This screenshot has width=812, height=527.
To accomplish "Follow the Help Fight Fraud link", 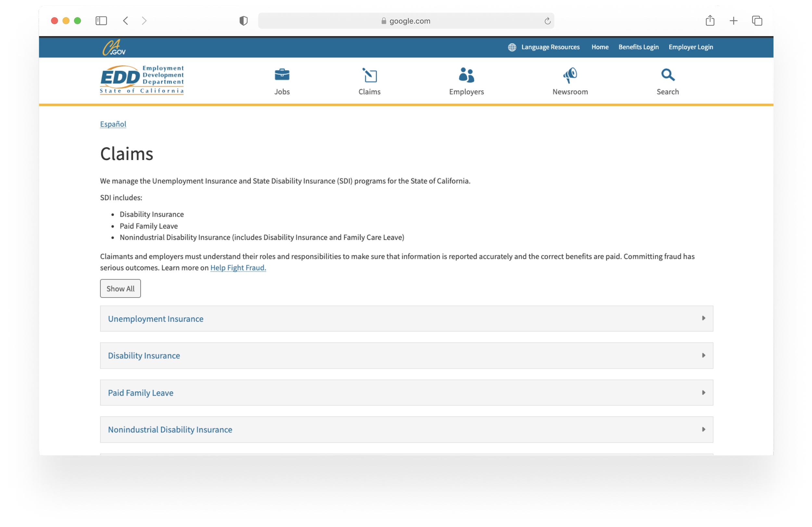I will click(238, 268).
